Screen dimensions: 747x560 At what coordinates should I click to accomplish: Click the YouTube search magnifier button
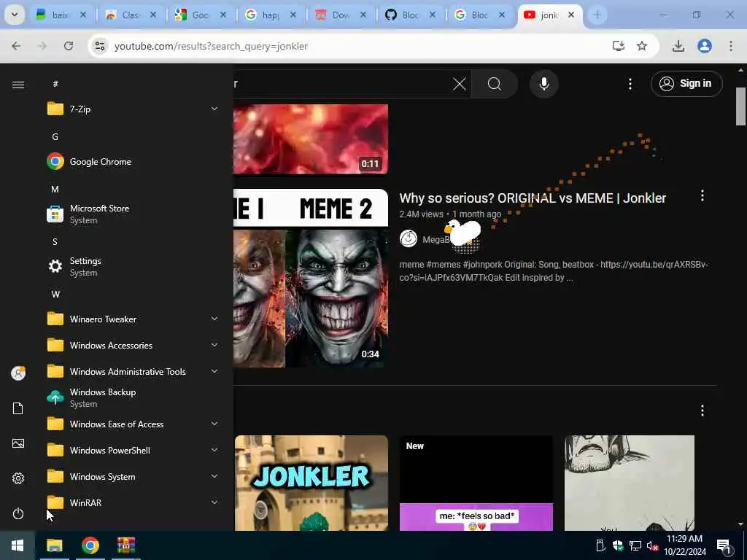point(495,85)
